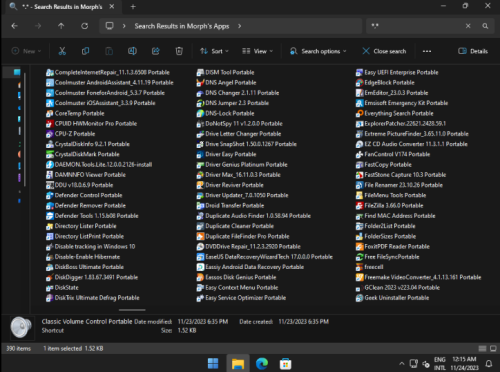Image resolution: width=500 pixels, height=372 pixels.
Task: Show hidden system tray icons
Action: click(402, 364)
